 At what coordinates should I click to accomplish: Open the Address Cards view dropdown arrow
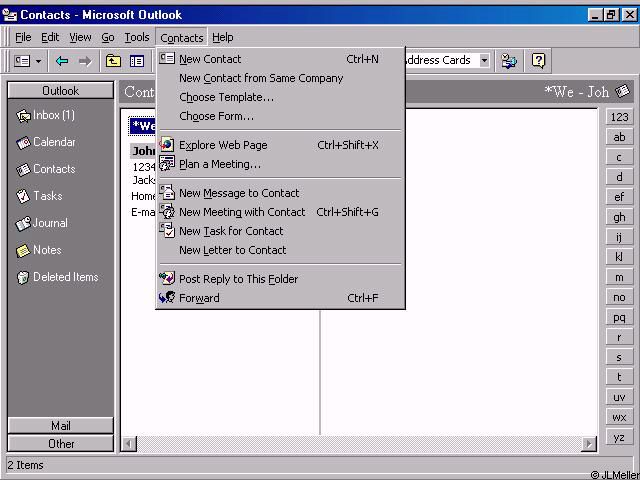(x=484, y=60)
